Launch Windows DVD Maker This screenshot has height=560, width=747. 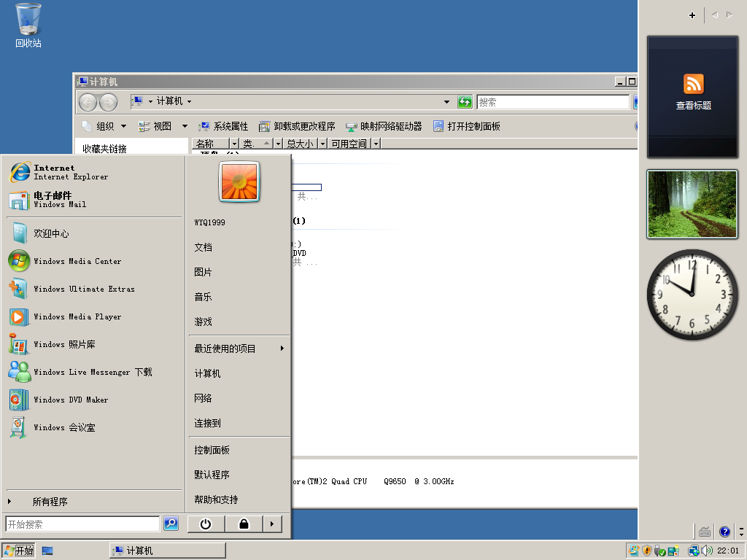point(94,399)
